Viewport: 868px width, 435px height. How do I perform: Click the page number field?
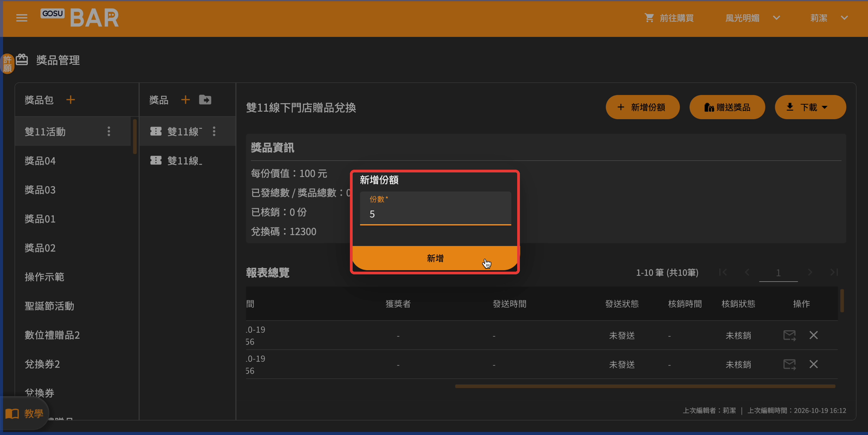click(x=778, y=273)
